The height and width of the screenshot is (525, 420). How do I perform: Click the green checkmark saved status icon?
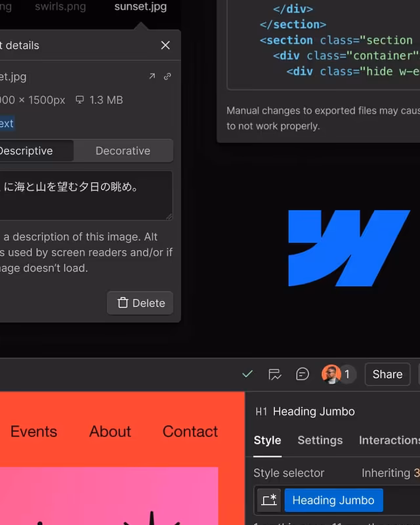pos(247,373)
